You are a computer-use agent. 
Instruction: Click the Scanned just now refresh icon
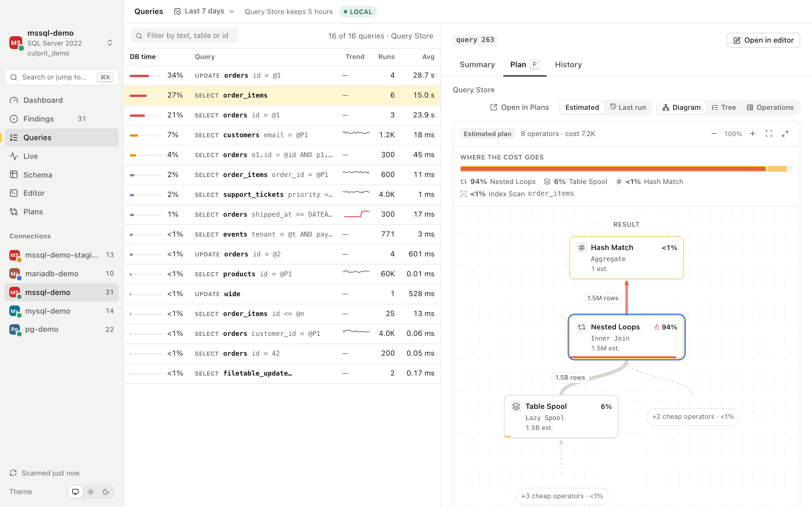13,473
